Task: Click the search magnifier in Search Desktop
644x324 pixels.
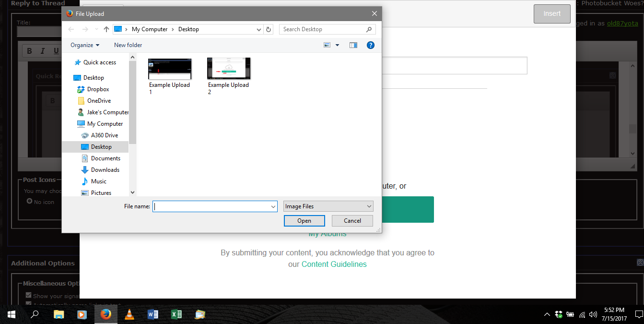Action: (x=369, y=29)
